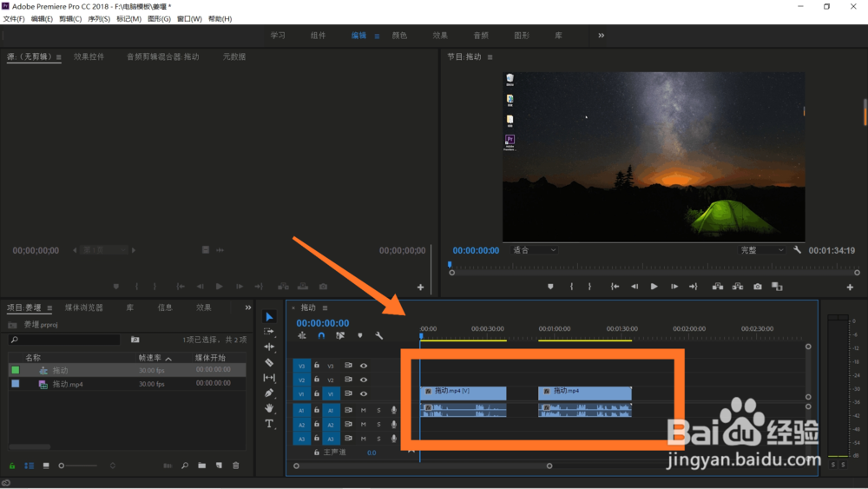Click New Item icon in Project panel
This screenshot has height=489, width=868.
[219, 466]
